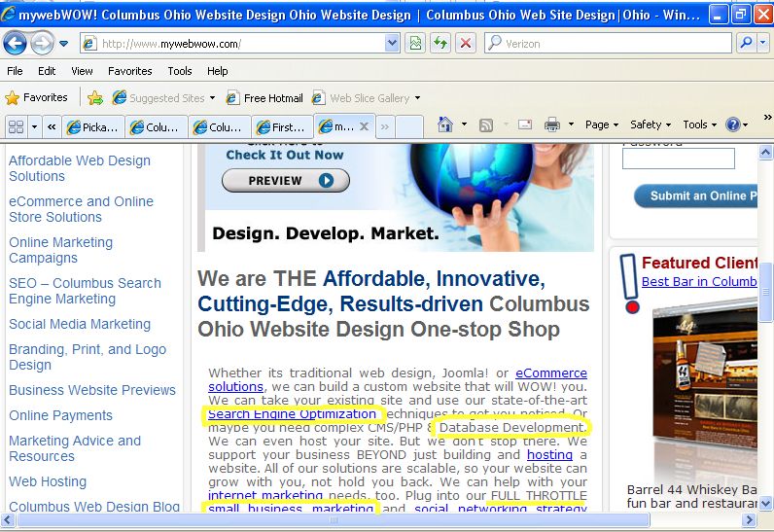Viewport: 774px width, 532px height.
Task: Open SEO – Columbus Search Engine Marketing
Action: pos(85,291)
